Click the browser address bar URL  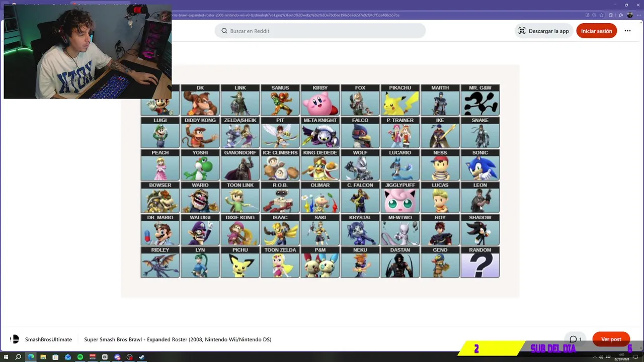(x=285, y=15)
